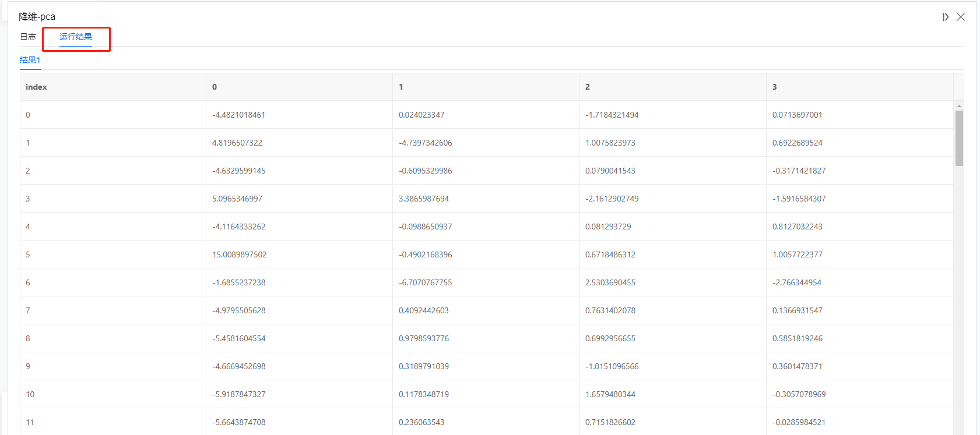
Task: Click the value -5.6643874708
Action: [x=239, y=422]
